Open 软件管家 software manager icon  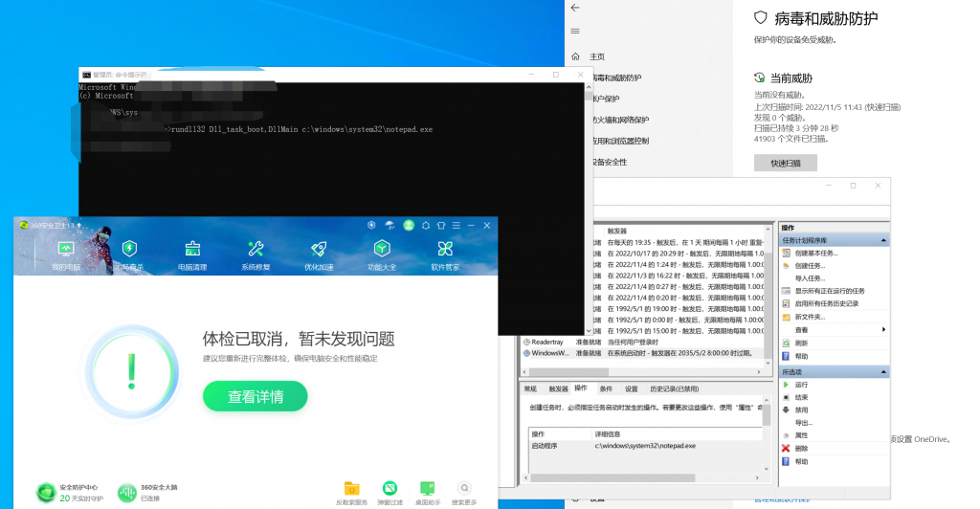pyautogui.click(x=445, y=255)
